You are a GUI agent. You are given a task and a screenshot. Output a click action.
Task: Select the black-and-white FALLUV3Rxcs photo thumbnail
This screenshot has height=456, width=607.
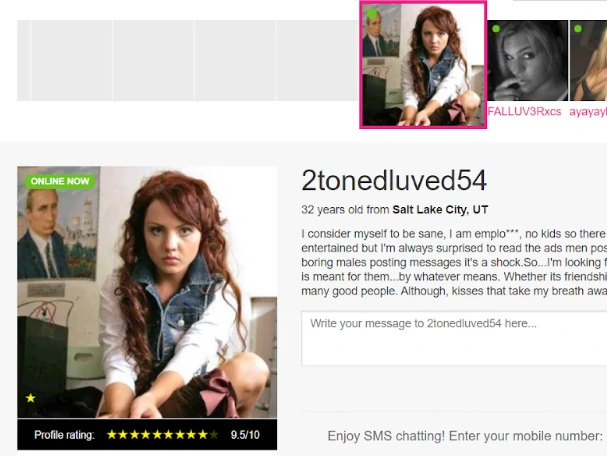tap(527, 61)
